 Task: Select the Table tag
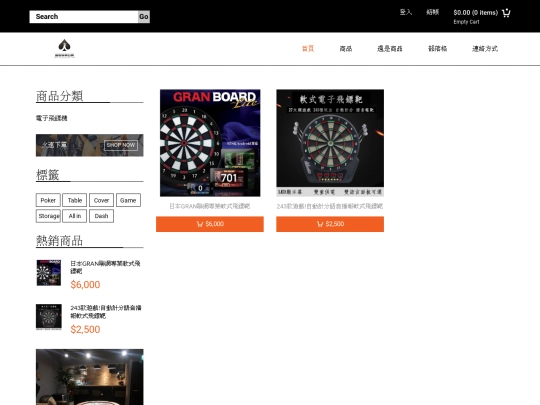(75, 200)
